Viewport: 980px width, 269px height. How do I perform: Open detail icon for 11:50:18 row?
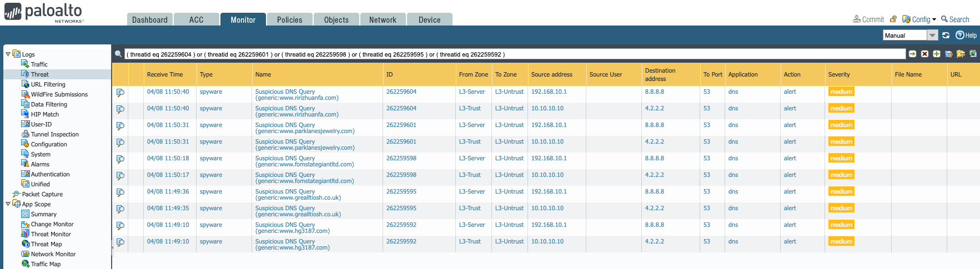click(x=120, y=159)
